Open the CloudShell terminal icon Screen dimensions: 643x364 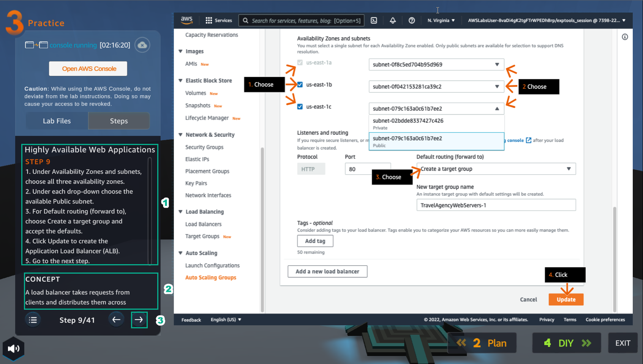coord(374,20)
